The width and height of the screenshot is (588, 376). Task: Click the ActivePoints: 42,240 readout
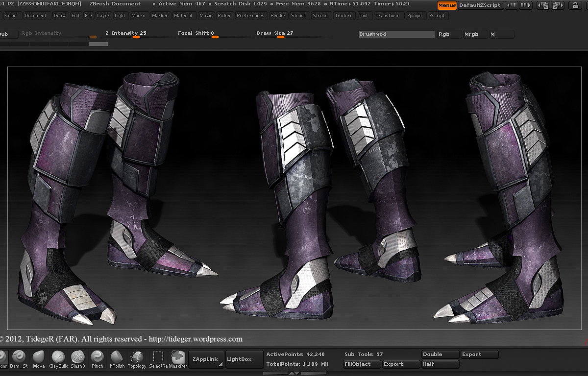pos(295,354)
